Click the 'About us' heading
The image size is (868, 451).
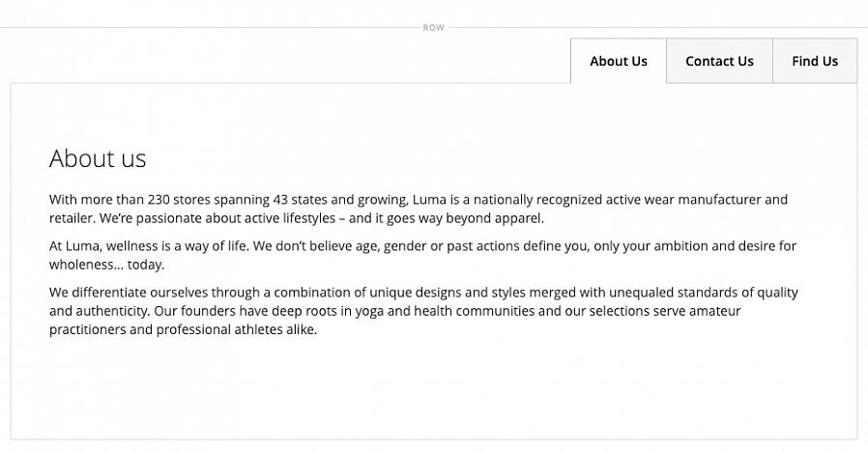98,158
